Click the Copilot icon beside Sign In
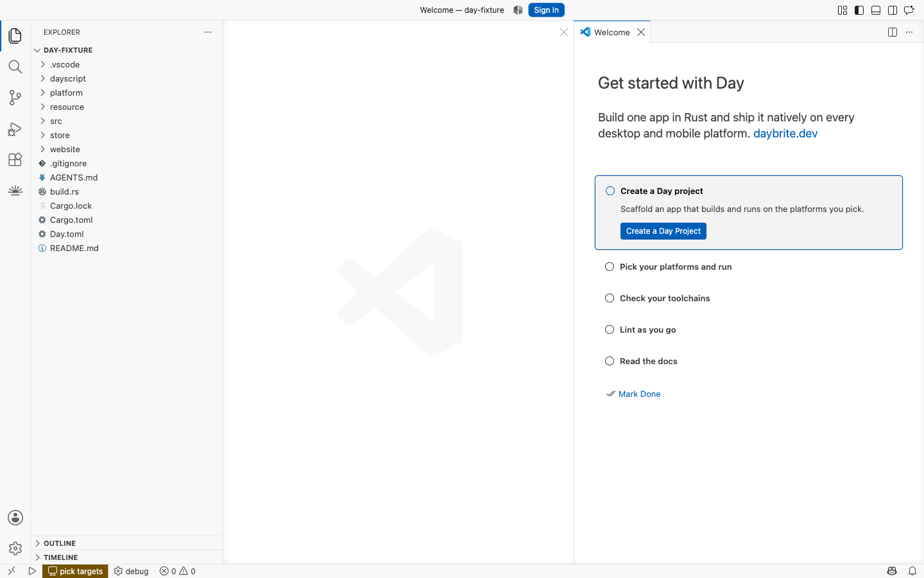Viewport: 924px width, 578px height. pos(518,10)
